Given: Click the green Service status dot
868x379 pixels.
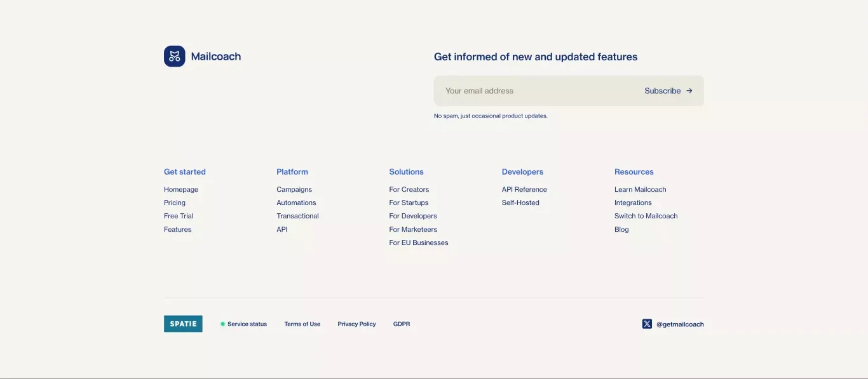Looking at the screenshot, I should pyautogui.click(x=222, y=324).
